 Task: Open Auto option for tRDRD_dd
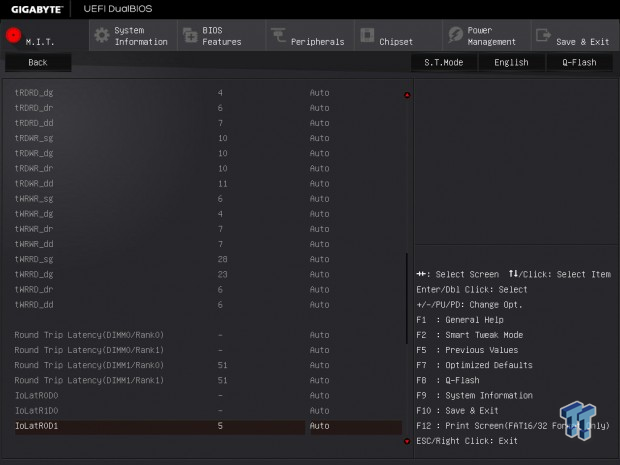pos(319,123)
